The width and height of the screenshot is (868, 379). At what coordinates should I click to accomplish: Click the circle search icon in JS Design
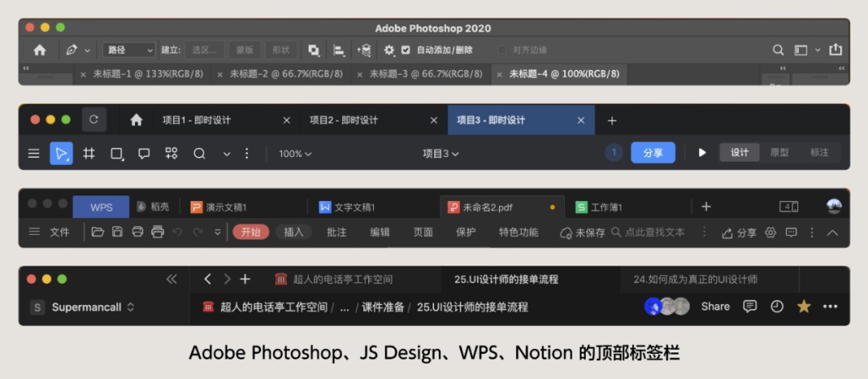coord(199,154)
